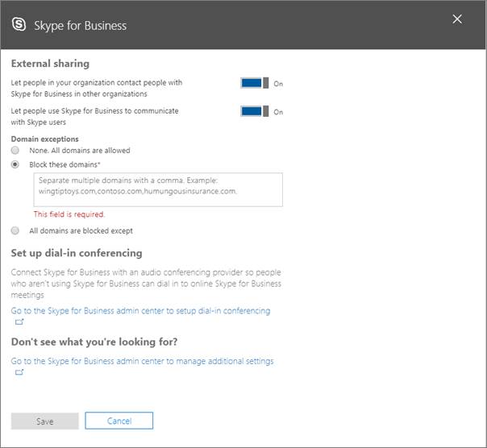
Task: Select All domains are blocked except
Action: [x=15, y=230]
